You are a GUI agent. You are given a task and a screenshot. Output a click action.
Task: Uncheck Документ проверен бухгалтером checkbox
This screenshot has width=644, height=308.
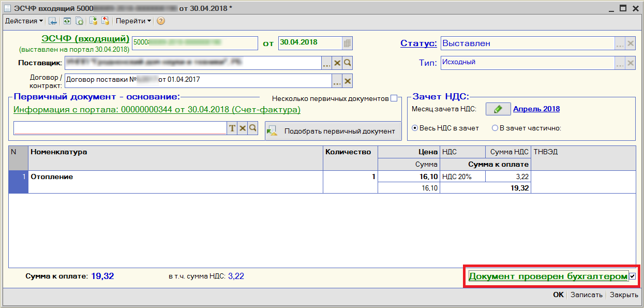click(632, 277)
